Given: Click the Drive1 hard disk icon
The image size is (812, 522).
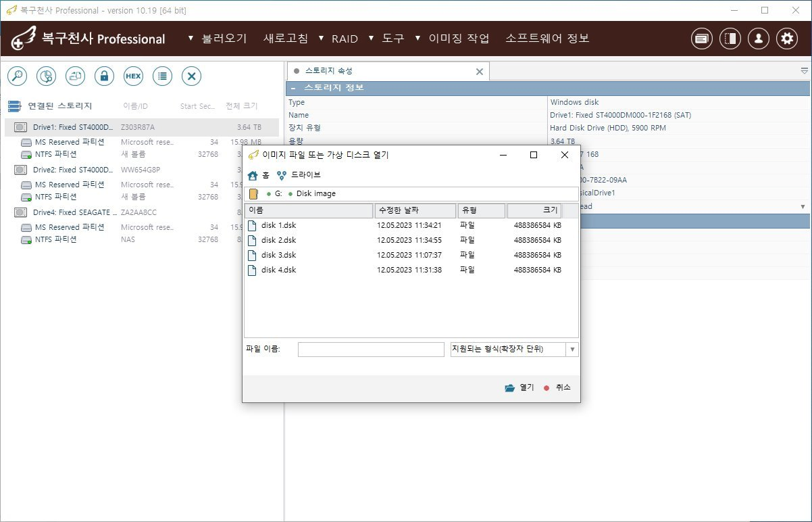Looking at the screenshot, I should coord(21,127).
